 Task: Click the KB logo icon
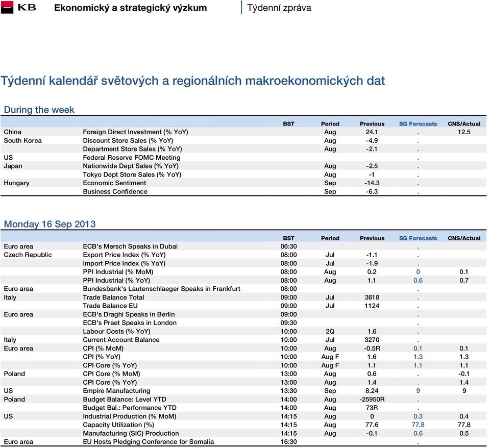[7, 7]
